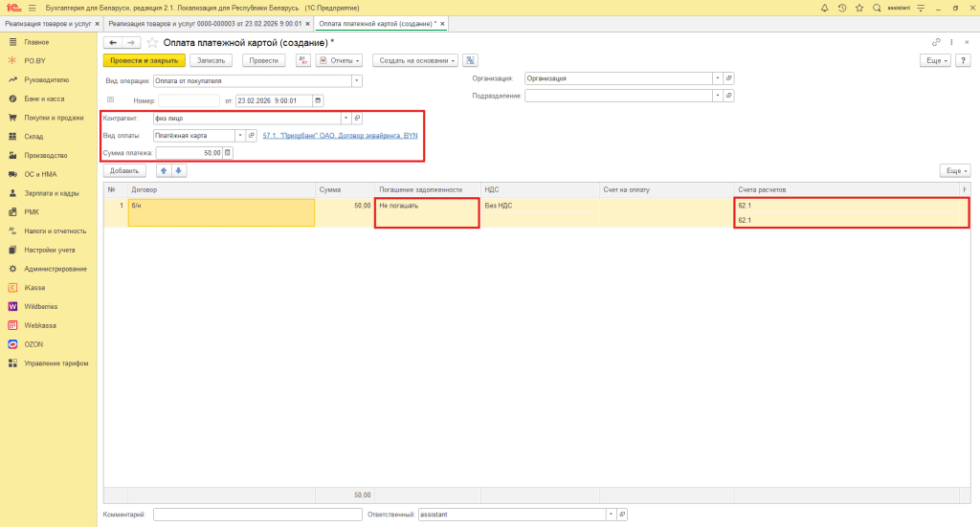Open calendar picker next to date field
980x527 pixels.
318,100
